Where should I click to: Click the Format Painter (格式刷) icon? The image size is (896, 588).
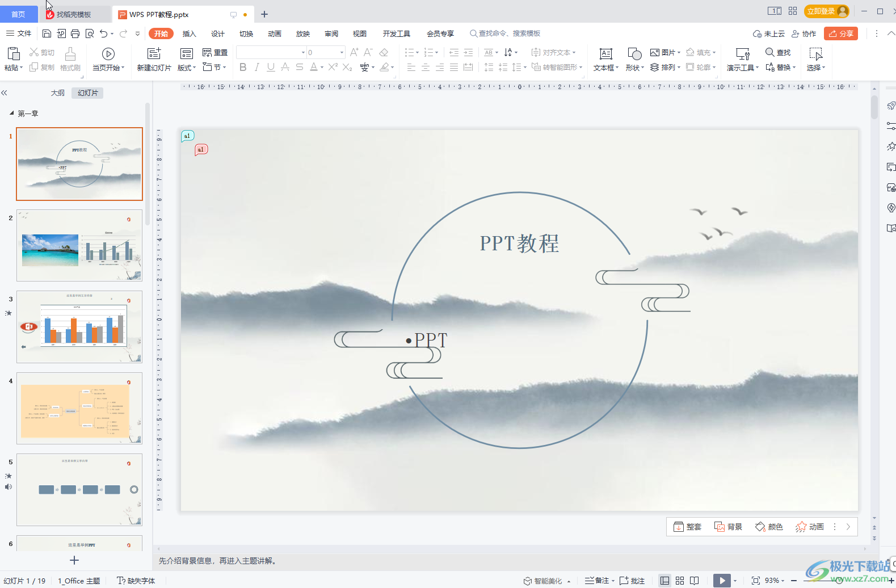[70, 54]
